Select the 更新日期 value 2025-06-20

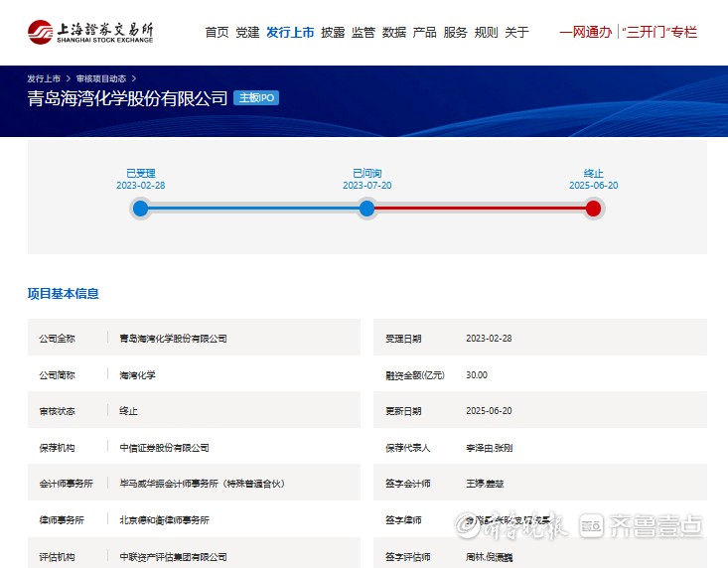click(489, 411)
